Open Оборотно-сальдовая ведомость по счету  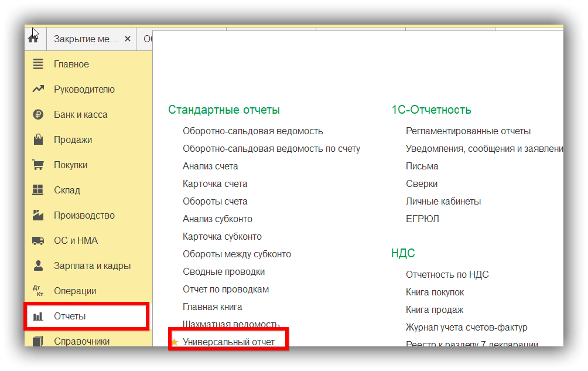[x=272, y=148]
